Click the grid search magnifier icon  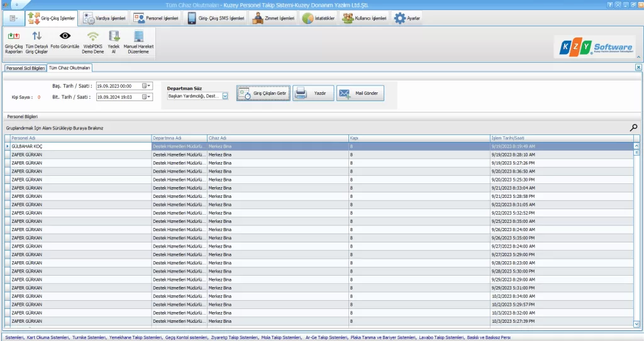(x=633, y=127)
